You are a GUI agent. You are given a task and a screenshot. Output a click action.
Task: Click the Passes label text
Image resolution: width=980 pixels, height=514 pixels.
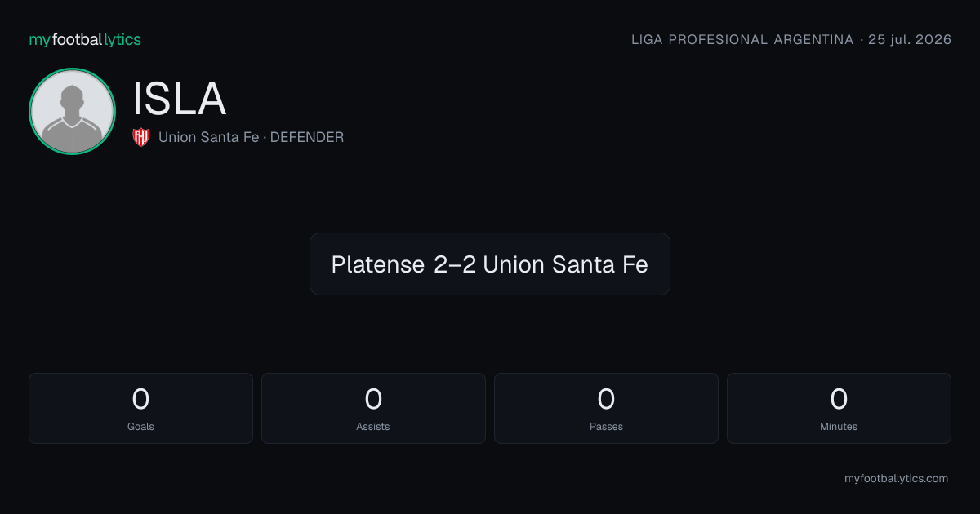coord(606,426)
